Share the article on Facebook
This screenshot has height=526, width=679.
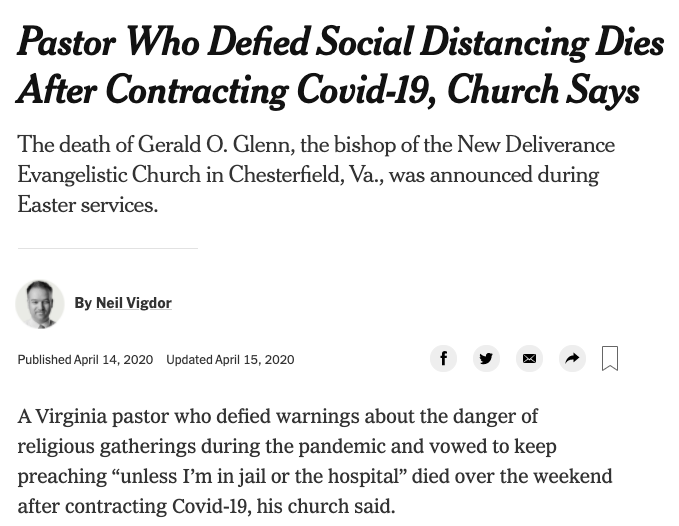(x=443, y=358)
